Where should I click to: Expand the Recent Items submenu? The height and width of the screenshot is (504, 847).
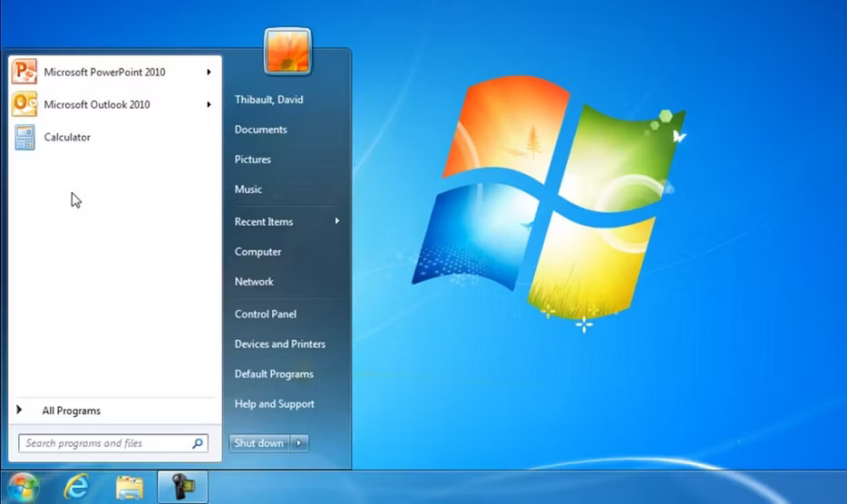tap(336, 221)
